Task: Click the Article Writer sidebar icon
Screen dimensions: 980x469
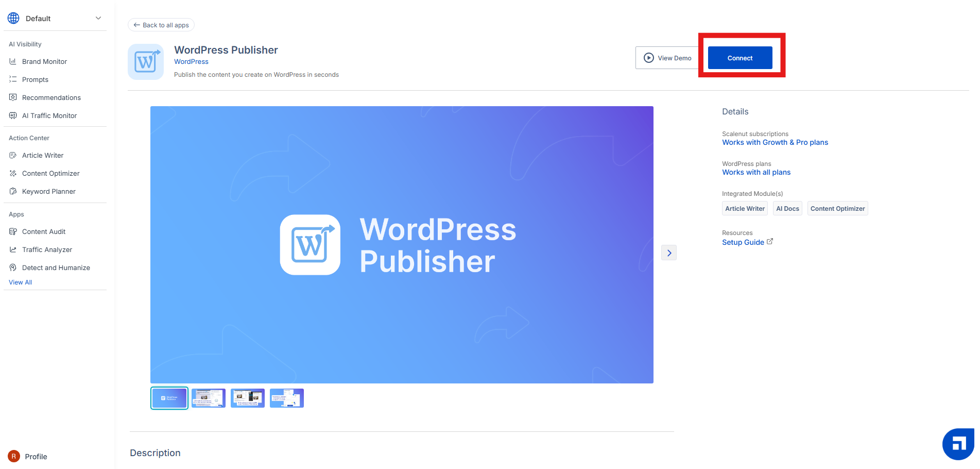Action: pos(13,155)
